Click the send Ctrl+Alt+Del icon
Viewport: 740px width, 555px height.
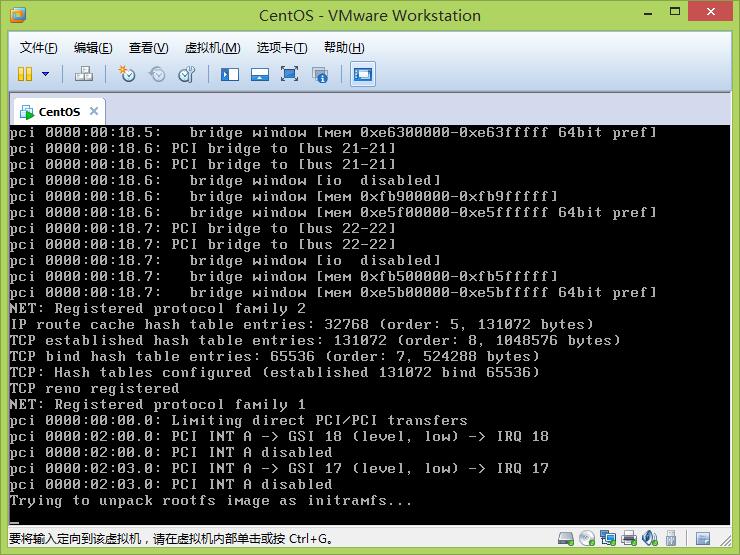tap(85, 74)
